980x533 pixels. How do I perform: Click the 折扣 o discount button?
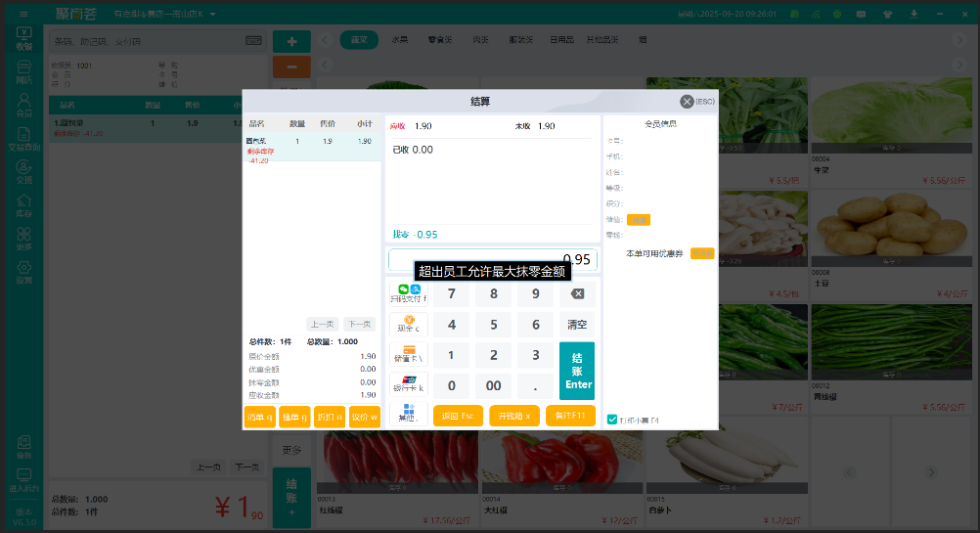point(330,417)
